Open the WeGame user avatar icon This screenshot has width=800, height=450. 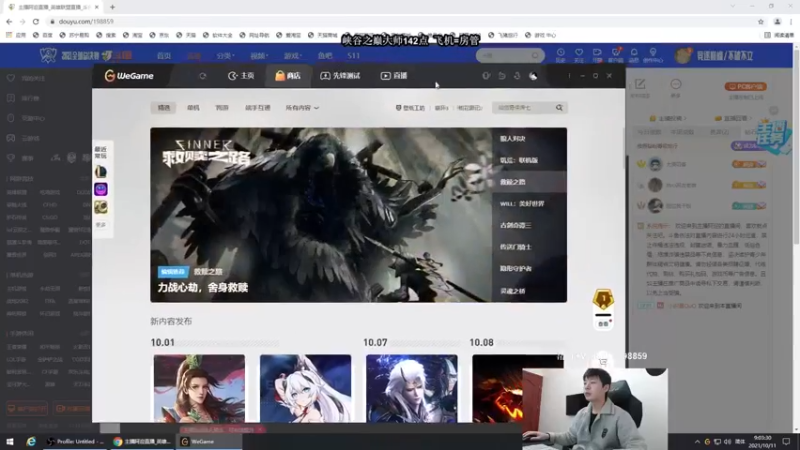(x=533, y=76)
